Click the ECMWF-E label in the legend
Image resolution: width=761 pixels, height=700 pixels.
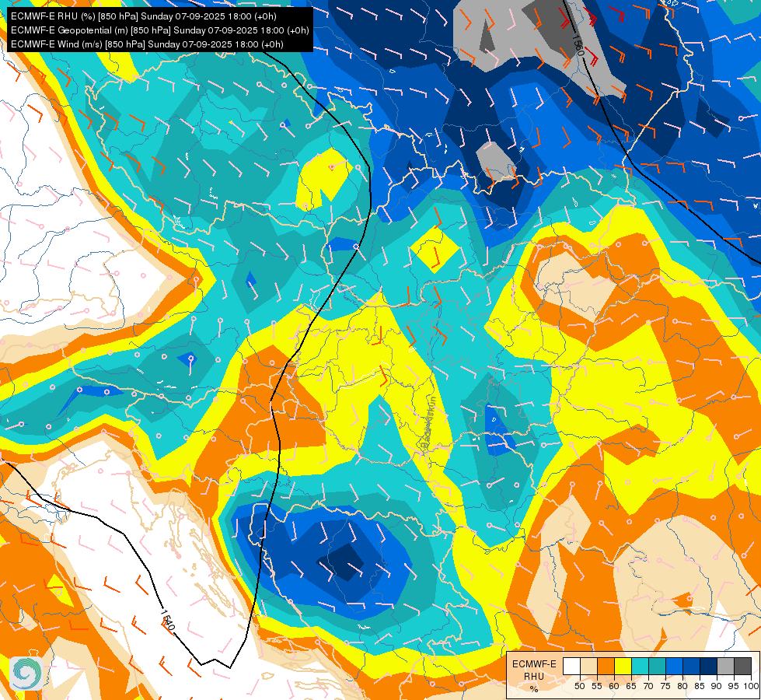(x=534, y=664)
